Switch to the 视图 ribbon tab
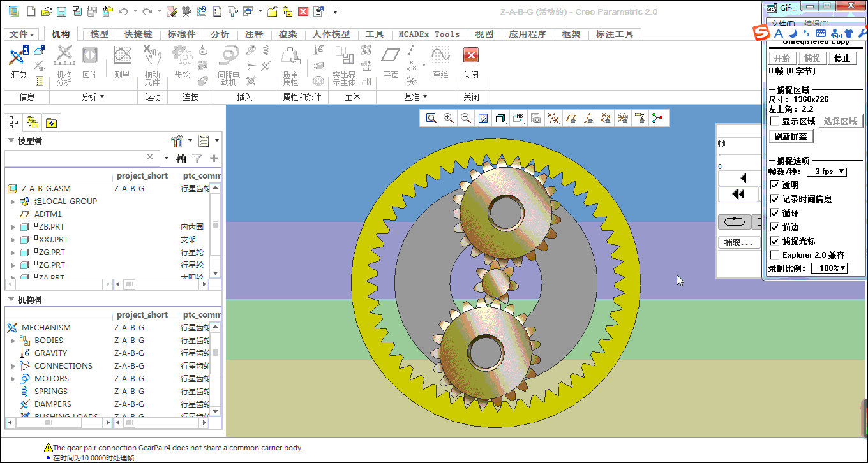Image resolution: width=868 pixels, height=463 pixels. click(484, 34)
